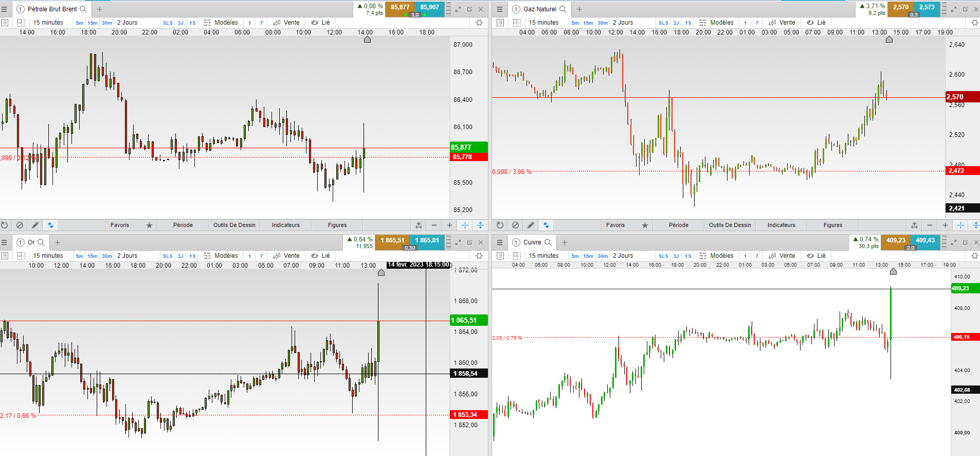Open Outils De Dessin menu under Gaz Naturel
Screen dimensions: 980x456
(730, 225)
